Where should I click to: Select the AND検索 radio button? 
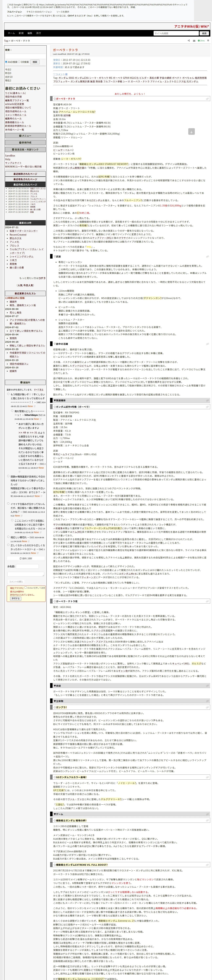(x=6, y=62)
